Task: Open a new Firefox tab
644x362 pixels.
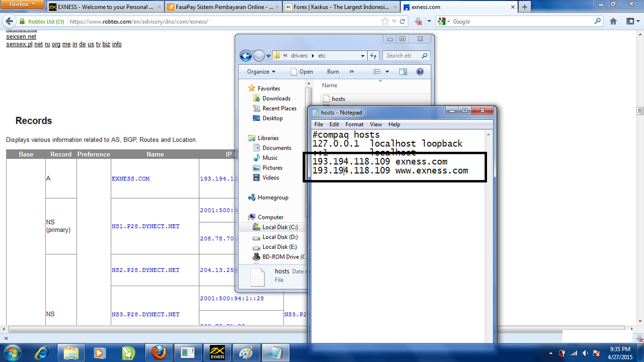Action: pyautogui.click(x=524, y=7)
